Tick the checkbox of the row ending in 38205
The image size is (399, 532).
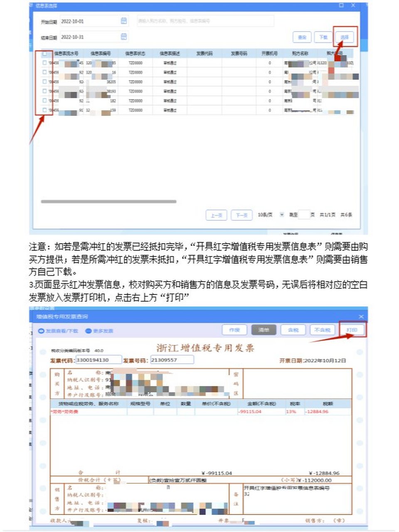[44, 82]
